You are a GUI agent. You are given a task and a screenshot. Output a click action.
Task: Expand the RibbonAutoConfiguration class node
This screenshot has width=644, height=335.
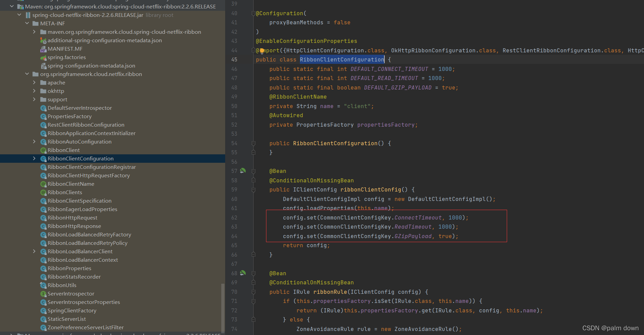tap(34, 141)
